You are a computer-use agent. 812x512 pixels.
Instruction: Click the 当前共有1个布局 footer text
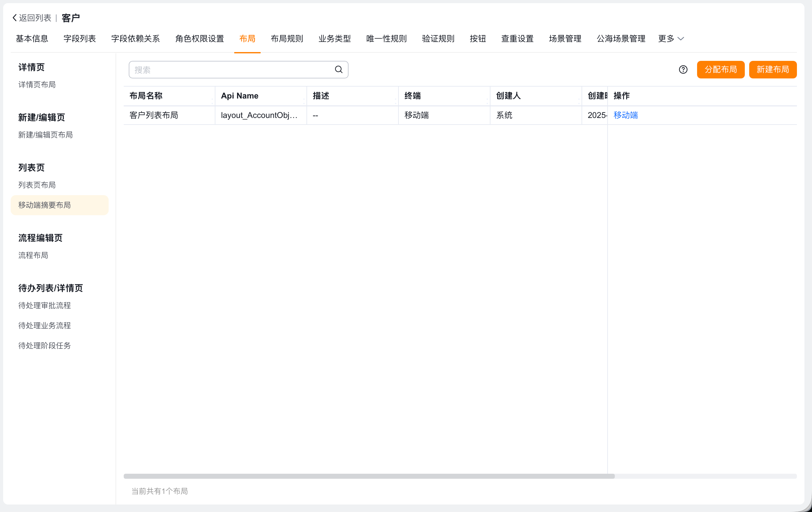coord(160,491)
